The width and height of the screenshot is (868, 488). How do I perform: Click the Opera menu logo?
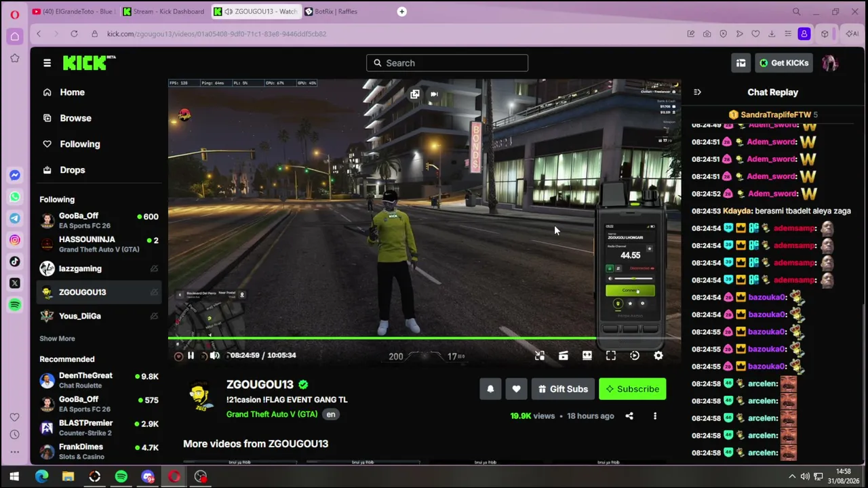14,14
